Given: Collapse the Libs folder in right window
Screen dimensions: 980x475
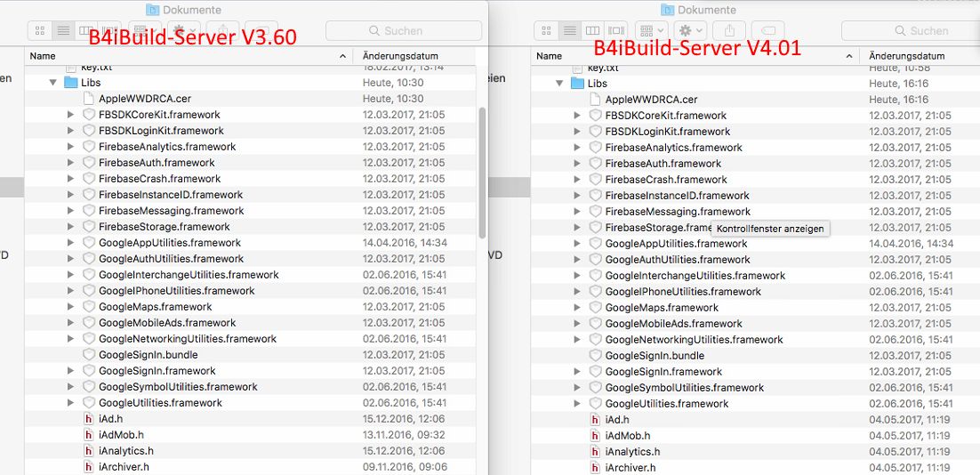Looking at the screenshot, I should pos(559,83).
